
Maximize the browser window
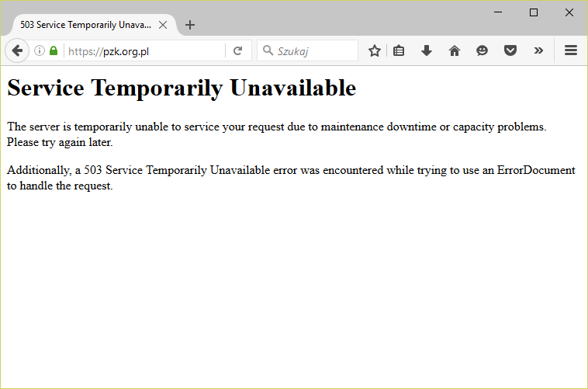[x=534, y=12]
